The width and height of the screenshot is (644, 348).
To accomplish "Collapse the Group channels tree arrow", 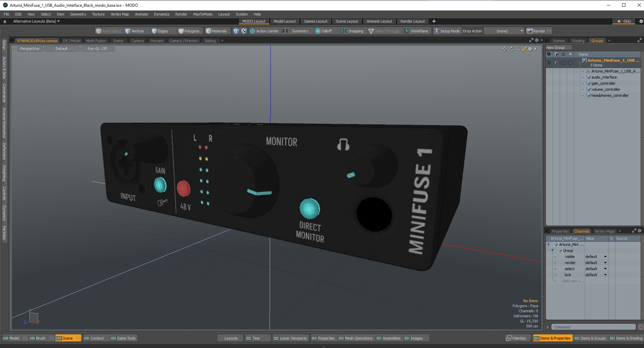I will 552,251.
